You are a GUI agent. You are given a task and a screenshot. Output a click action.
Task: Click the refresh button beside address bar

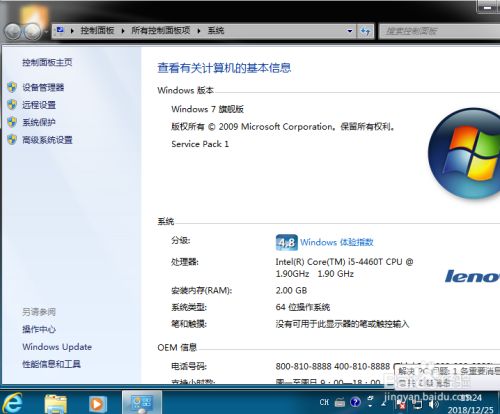(x=366, y=31)
